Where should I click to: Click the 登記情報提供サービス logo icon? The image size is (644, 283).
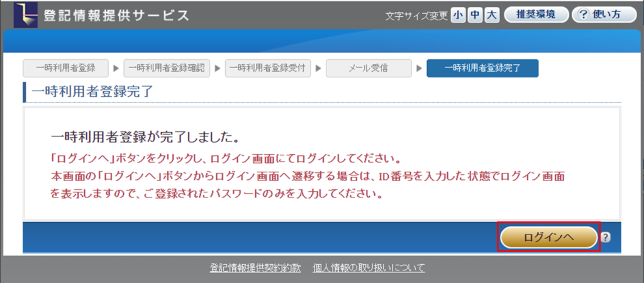point(25,14)
